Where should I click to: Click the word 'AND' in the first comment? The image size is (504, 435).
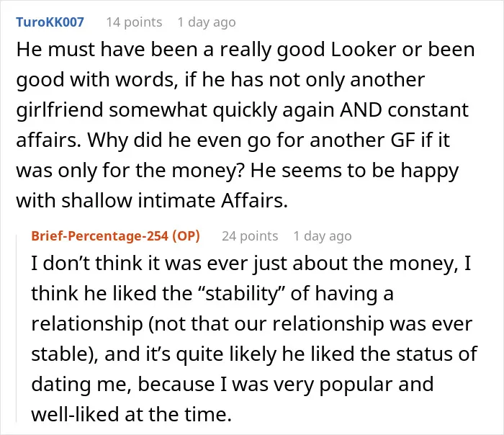[361, 110]
